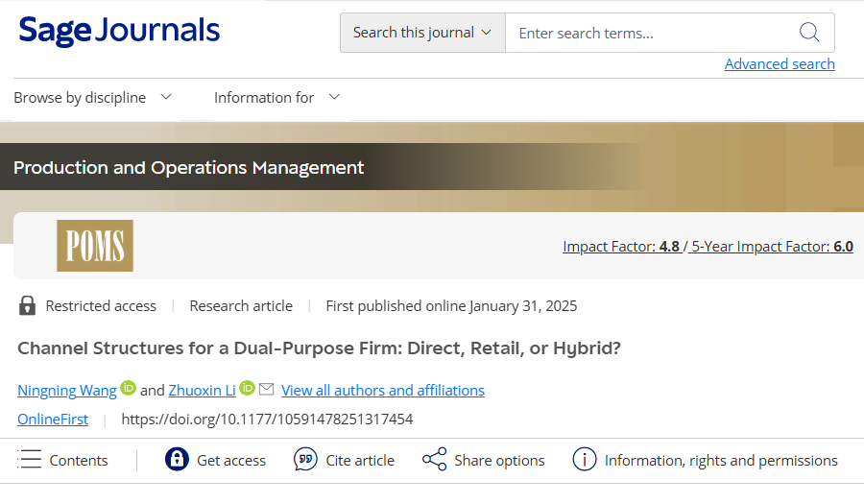Open the OnlineFirst link
This screenshot has height=504, width=864.
pos(53,419)
